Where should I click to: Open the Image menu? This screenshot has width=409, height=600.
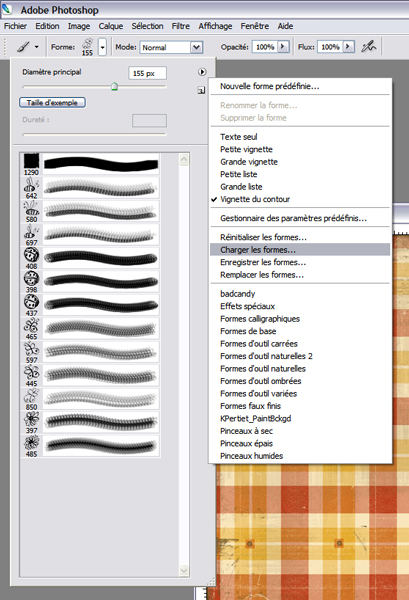coord(79,26)
